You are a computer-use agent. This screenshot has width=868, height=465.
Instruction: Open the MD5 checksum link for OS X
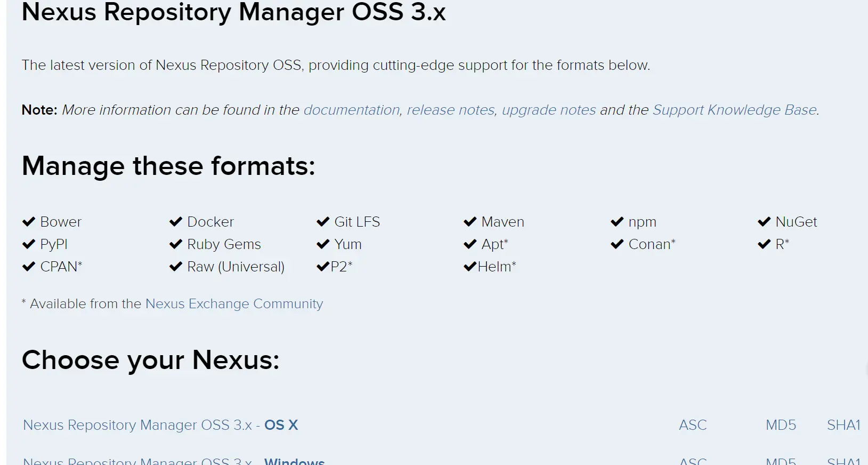(781, 425)
